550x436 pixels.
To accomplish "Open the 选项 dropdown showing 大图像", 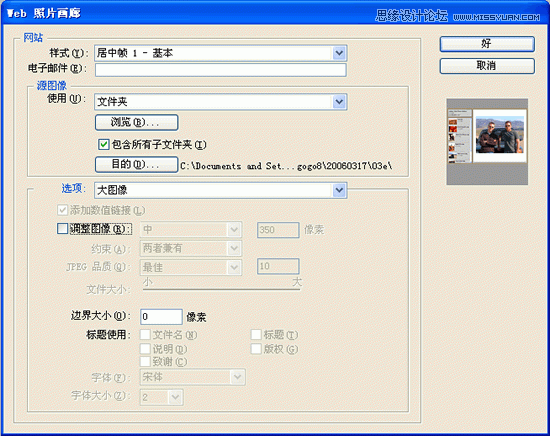I will click(221, 190).
